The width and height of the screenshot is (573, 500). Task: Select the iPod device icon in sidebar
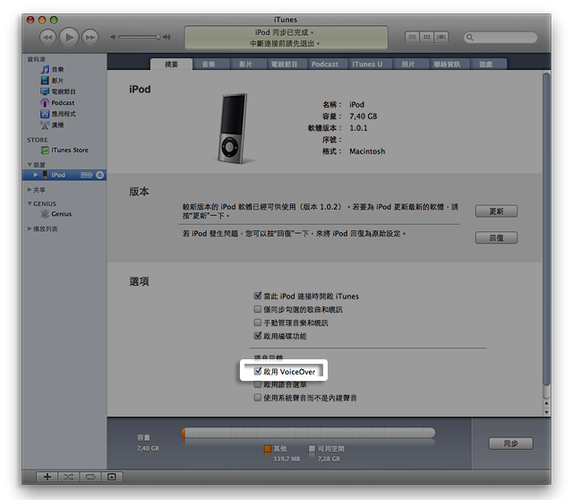[x=45, y=175]
